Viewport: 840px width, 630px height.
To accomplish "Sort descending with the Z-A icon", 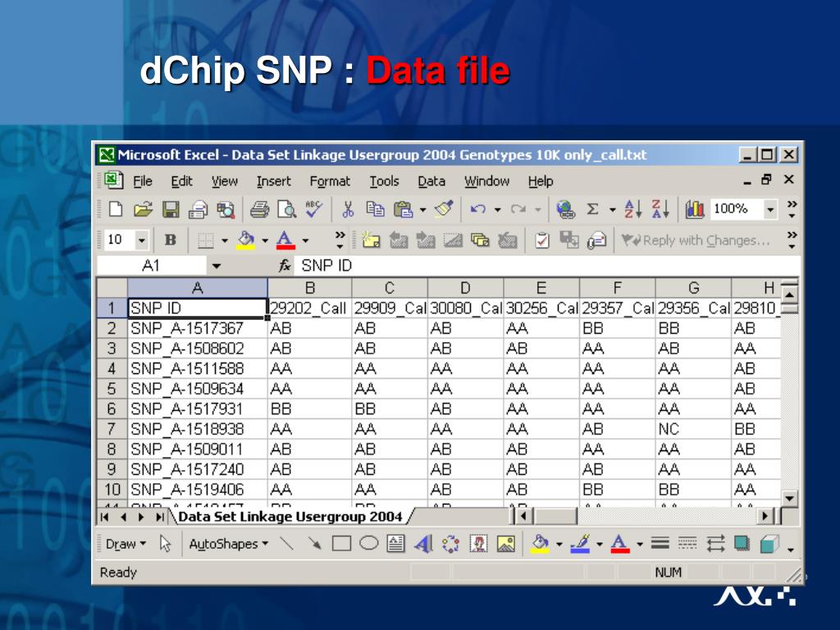I will tap(660, 209).
